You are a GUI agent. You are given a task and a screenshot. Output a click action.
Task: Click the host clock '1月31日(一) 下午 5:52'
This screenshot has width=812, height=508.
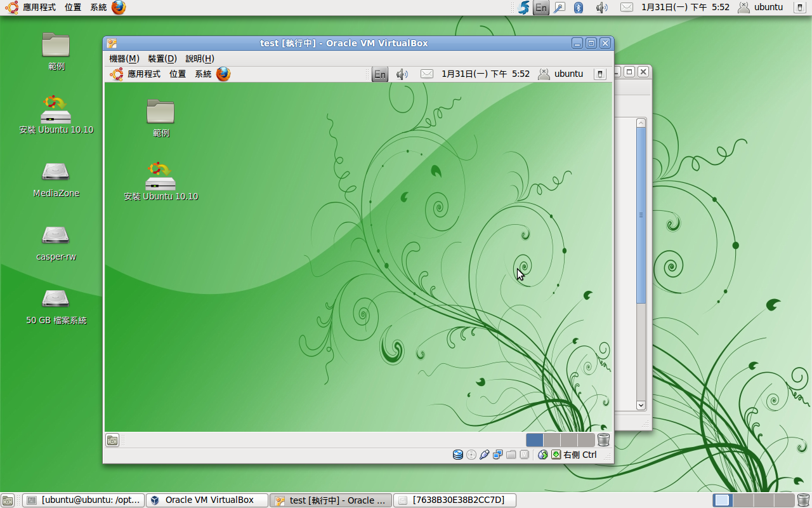[x=685, y=8]
